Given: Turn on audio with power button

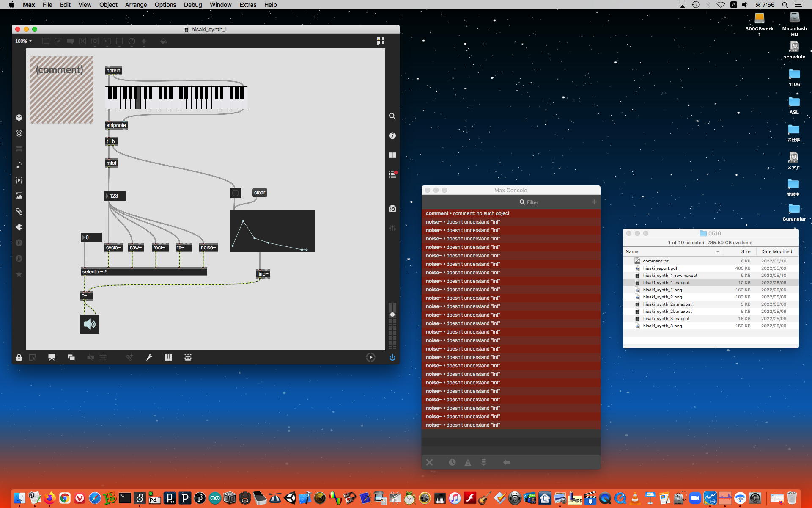Looking at the screenshot, I should pyautogui.click(x=392, y=358).
